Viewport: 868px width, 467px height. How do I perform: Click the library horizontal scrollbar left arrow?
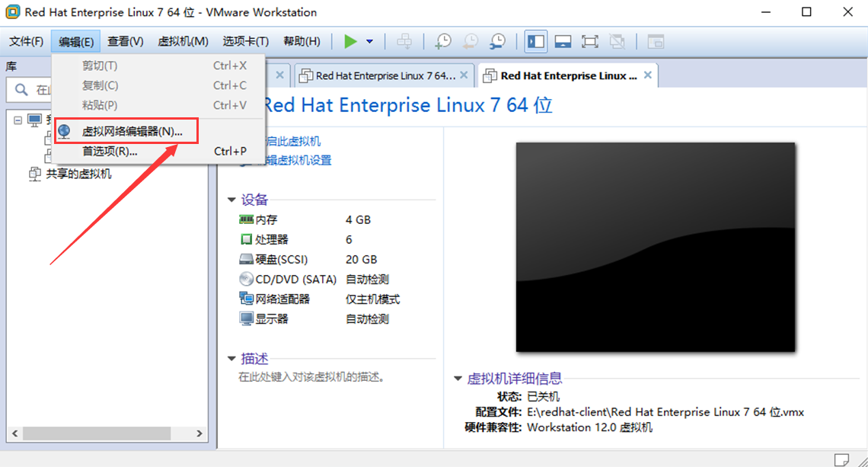pos(15,433)
